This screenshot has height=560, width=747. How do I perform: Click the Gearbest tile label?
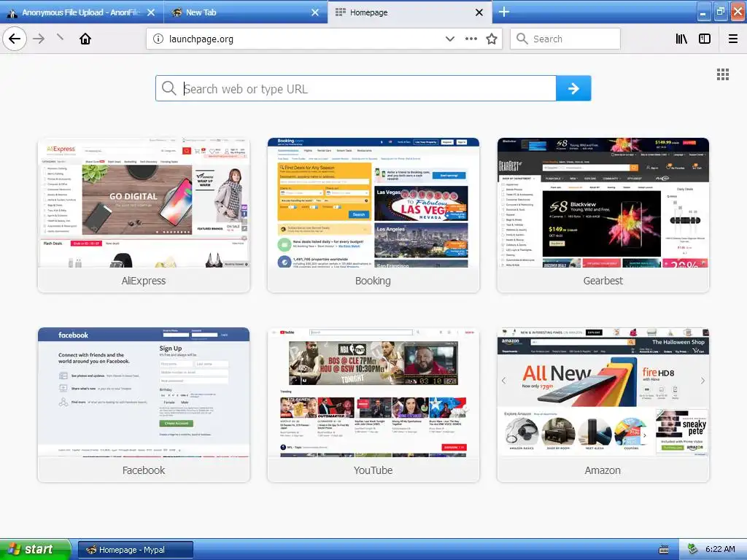click(x=603, y=281)
